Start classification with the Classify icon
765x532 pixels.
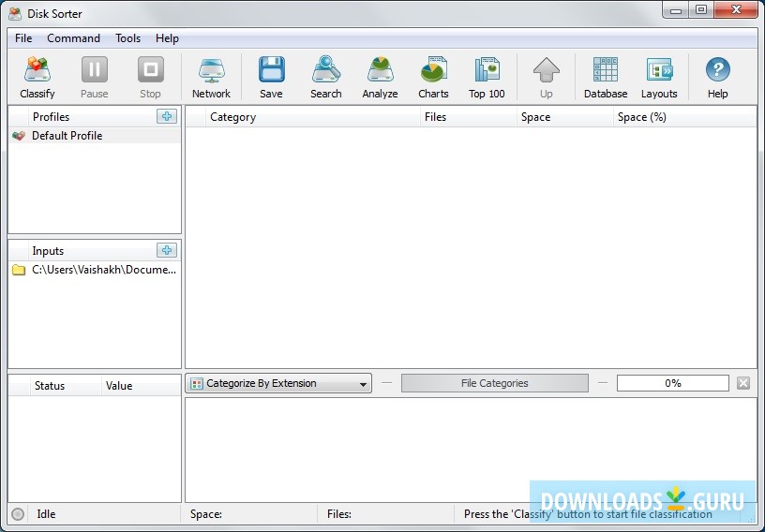[x=37, y=69]
